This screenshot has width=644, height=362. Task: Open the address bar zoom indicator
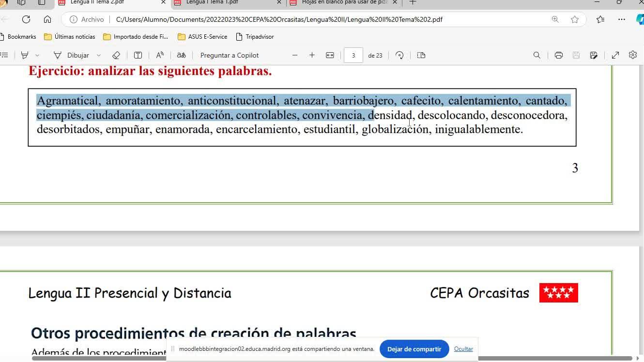tap(555, 19)
